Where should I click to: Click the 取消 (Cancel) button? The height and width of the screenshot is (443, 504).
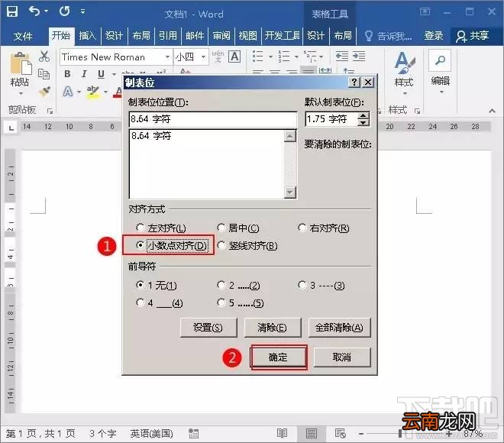[x=342, y=357]
